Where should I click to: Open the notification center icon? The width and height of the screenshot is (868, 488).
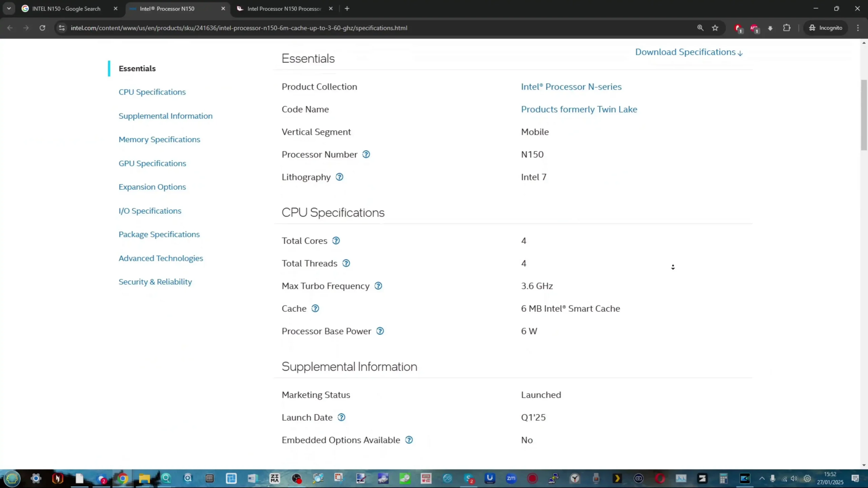click(x=855, y=479)
